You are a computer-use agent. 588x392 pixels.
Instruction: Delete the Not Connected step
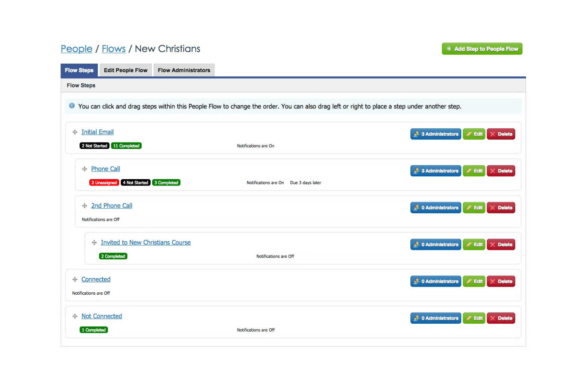(501, 318)
